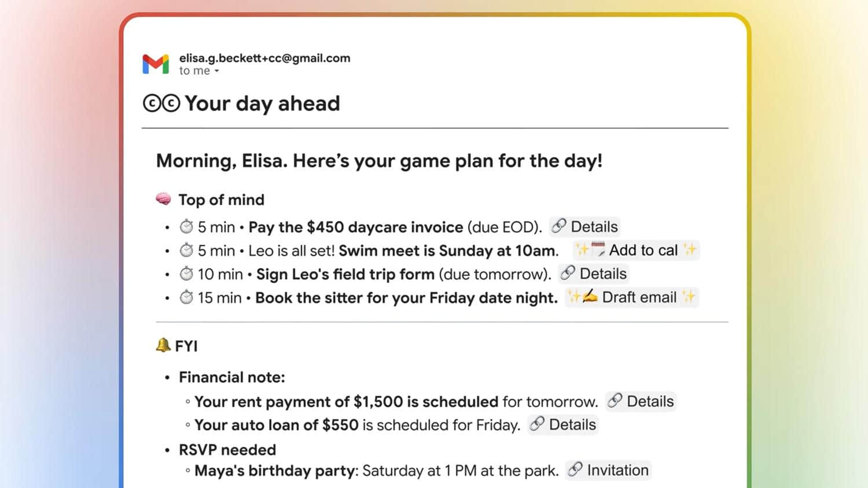Click the calendar icon in Add to cal
This screenshot has height=488, width=868.
[598, 250]
